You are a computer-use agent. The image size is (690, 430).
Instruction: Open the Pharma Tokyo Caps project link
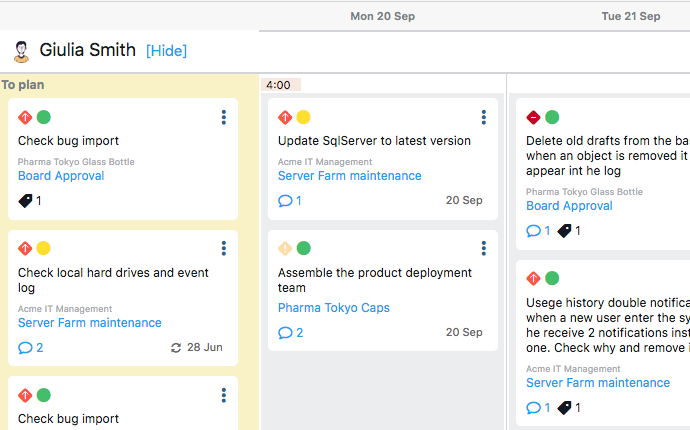pyautogui.click(x=334, y=308)
